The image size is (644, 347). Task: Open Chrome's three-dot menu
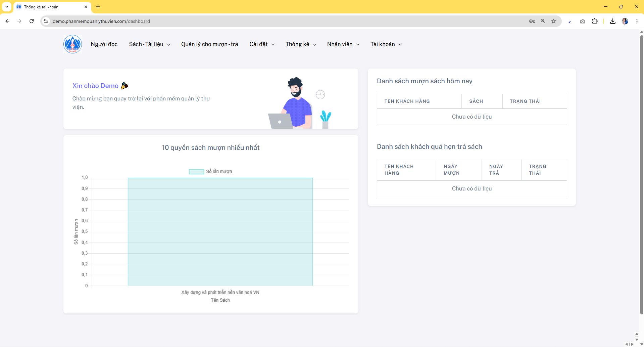[637, 21]
